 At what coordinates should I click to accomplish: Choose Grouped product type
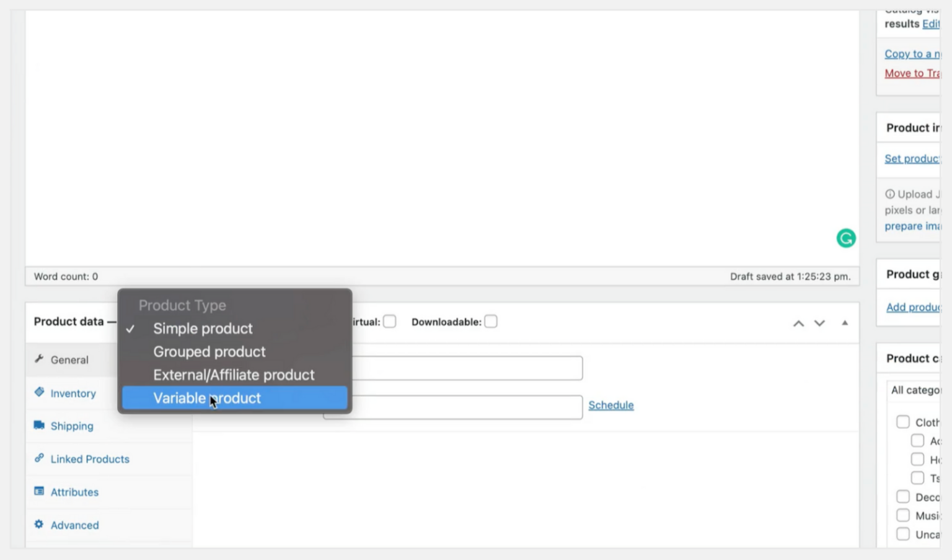[209, 351]
